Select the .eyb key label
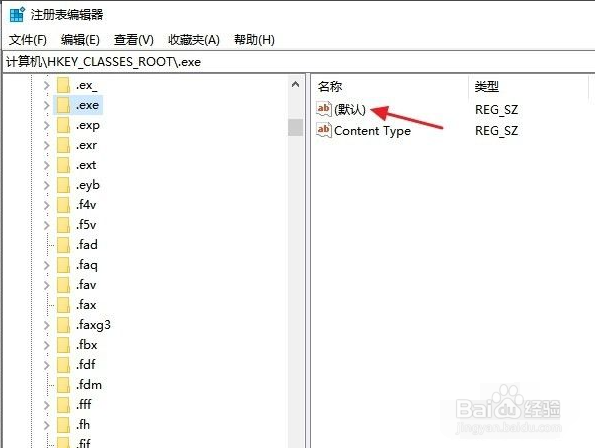This screenshot has height=448, width=595. [x=88, y=185]
